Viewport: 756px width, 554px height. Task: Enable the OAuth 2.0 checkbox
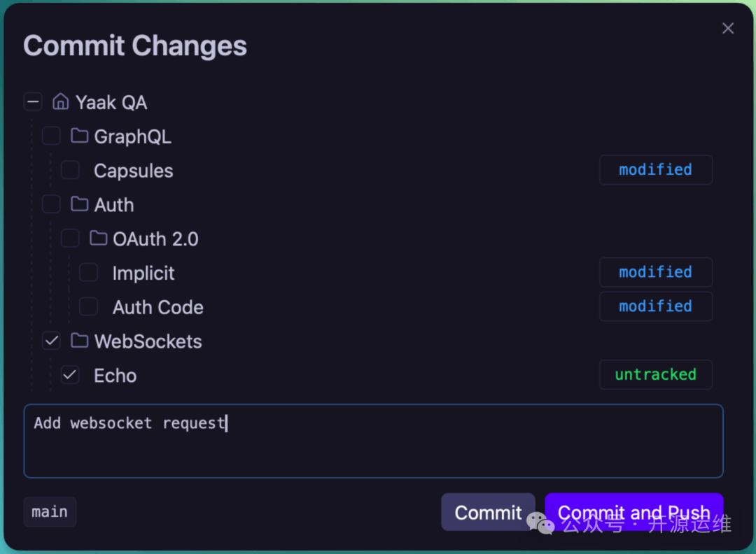coord(70,239)
